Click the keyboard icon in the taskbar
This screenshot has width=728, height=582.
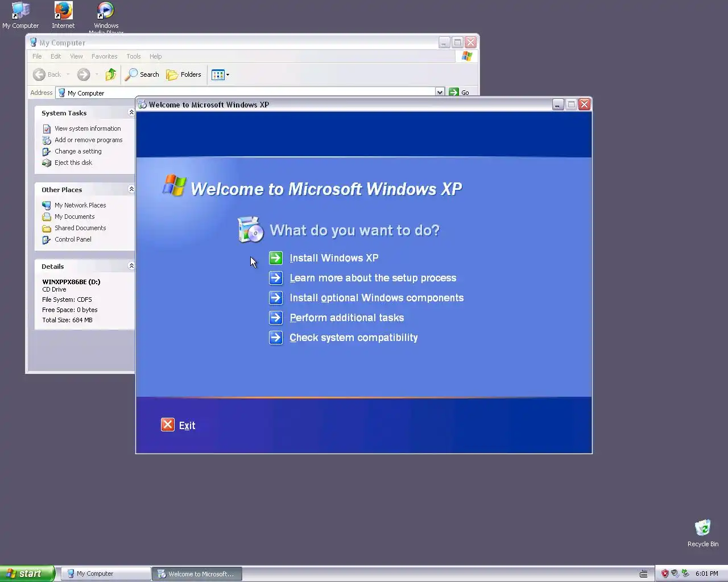pyautogui.click(x=644, y=573)
